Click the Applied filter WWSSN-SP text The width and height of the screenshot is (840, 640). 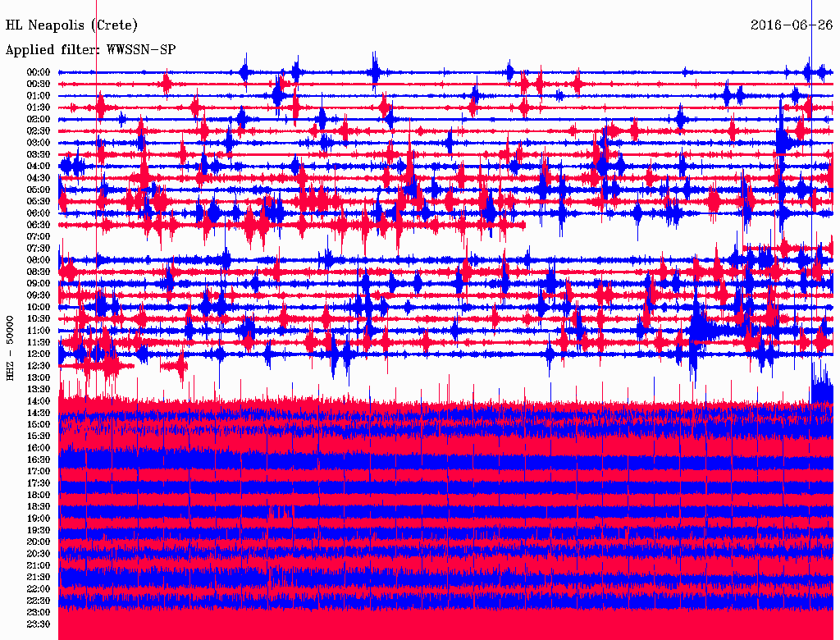[90, 50]
